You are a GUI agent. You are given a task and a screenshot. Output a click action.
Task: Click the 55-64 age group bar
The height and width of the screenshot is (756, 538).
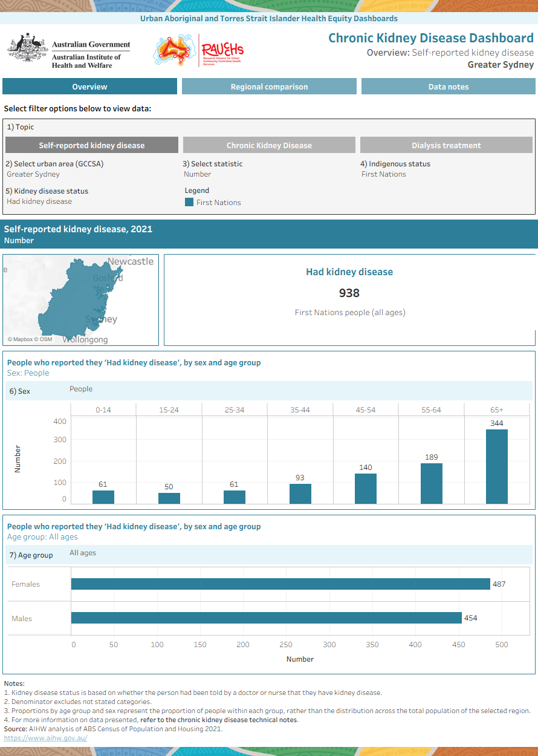click(432, 484)
